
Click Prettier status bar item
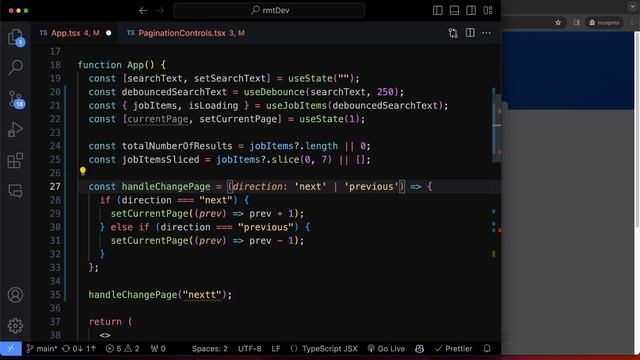pyautogui.click(x=453, y=349)
